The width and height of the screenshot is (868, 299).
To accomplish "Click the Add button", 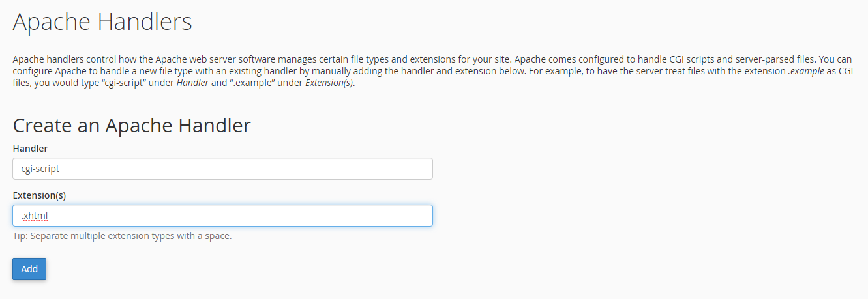I will [x=29, y=269].
